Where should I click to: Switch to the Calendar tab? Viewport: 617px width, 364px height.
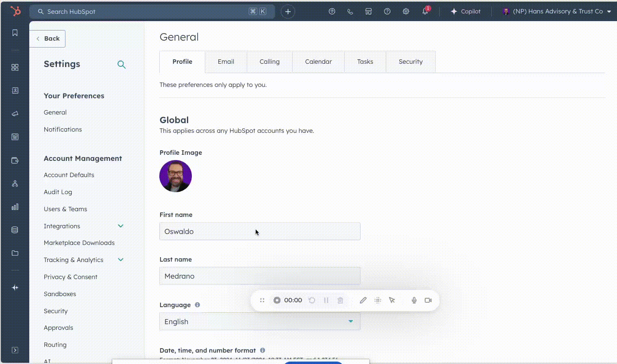[318, 61]
